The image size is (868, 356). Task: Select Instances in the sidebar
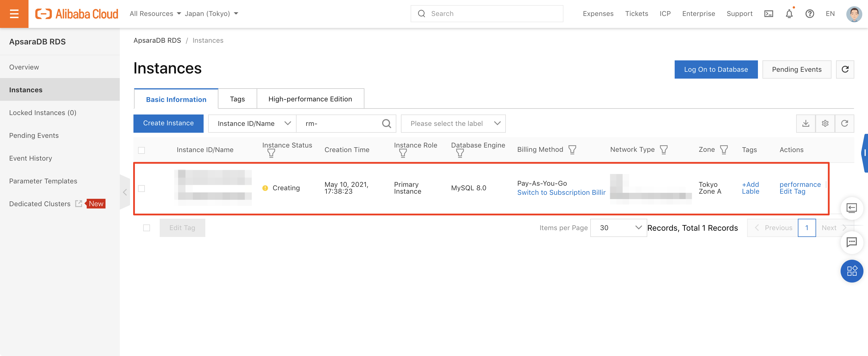[60, 90]
